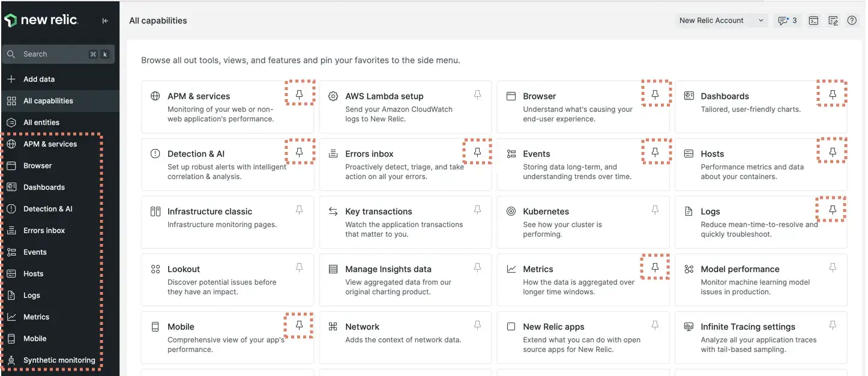
Task: Pin Kubernetes capability to side menu
Action: 655,210
